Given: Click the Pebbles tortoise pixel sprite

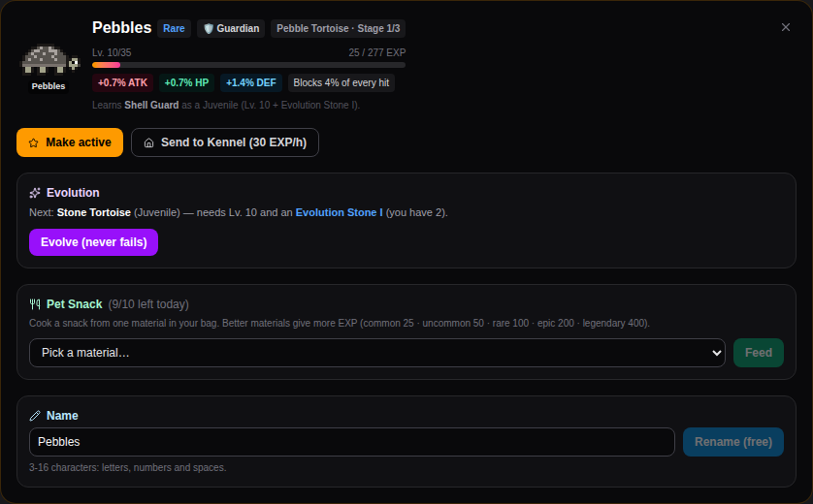Looking at the screenshot, I should [49, 60].
